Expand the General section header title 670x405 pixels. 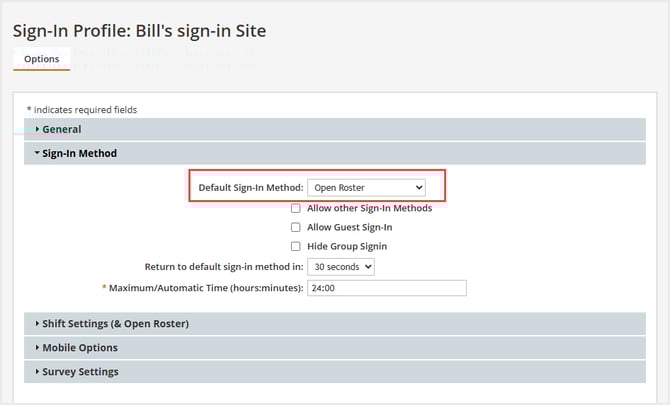click(x=62, y=129)
